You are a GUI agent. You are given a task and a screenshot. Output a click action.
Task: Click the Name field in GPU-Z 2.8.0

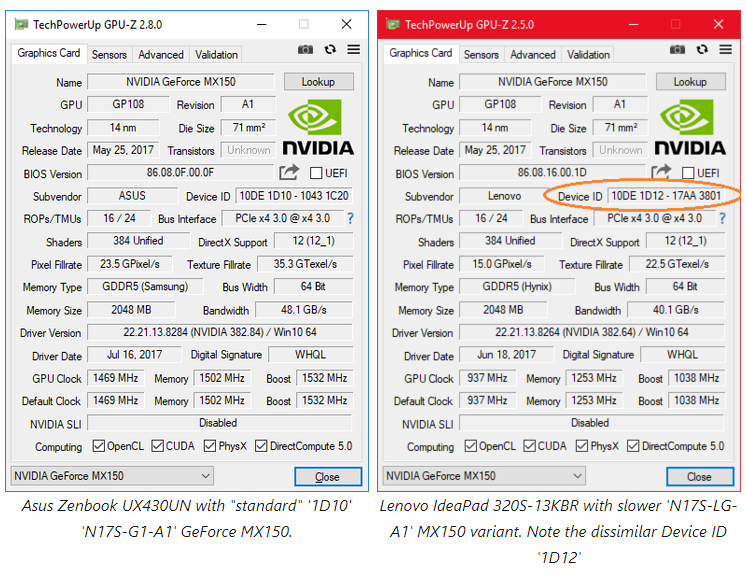(181, 82)
